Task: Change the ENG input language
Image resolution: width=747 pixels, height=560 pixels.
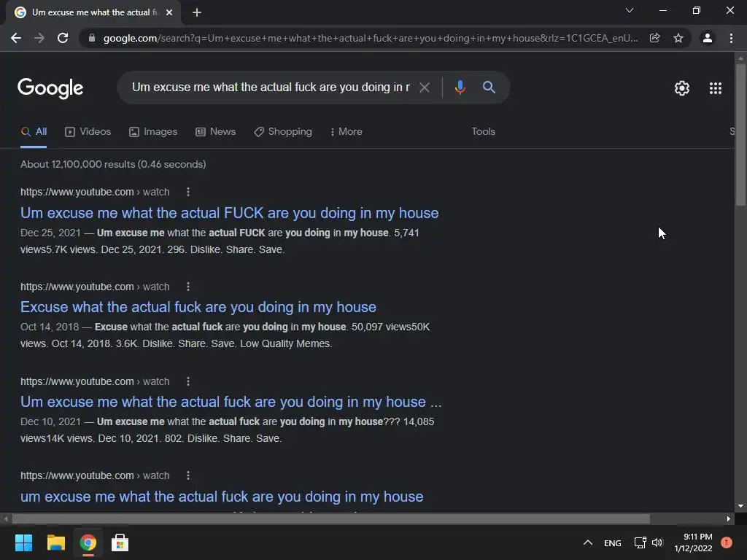Action: [x=613, y=542]
